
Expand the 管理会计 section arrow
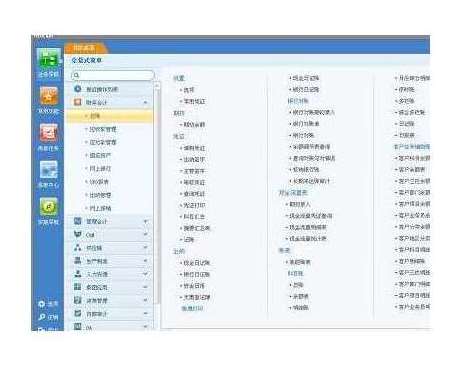click(x=145, y=221)
